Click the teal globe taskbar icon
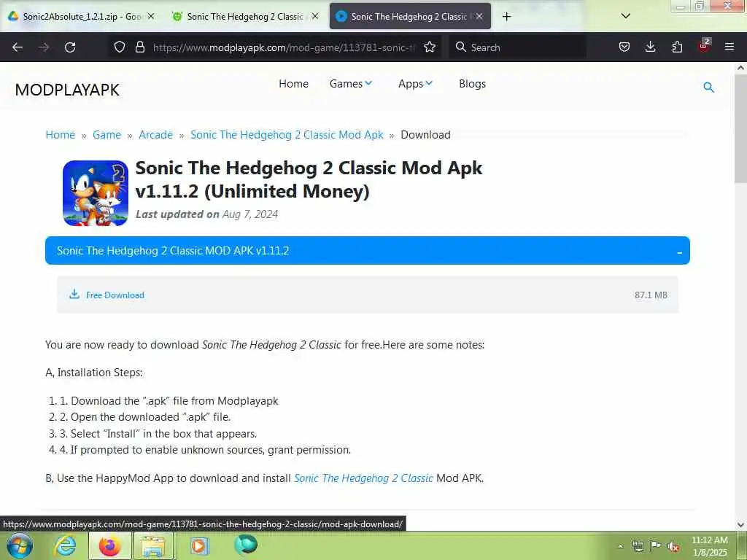Viewport: 747px width, 560px height. click(x=246, y=545)
